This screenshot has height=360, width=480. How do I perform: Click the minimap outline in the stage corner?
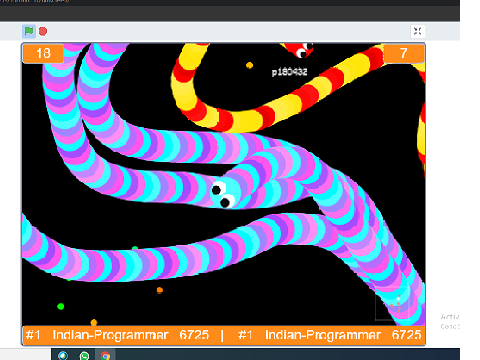click(392, 303)
